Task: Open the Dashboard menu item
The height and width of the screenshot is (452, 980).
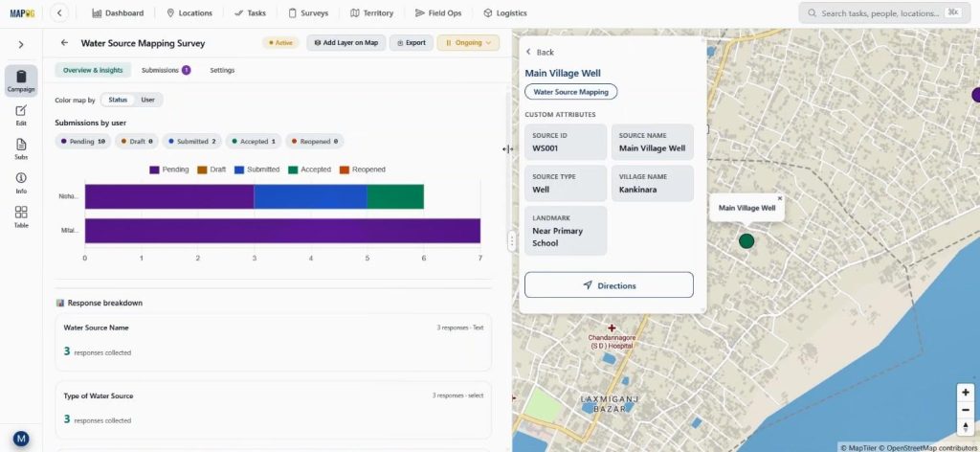Action: pos(118,13)
